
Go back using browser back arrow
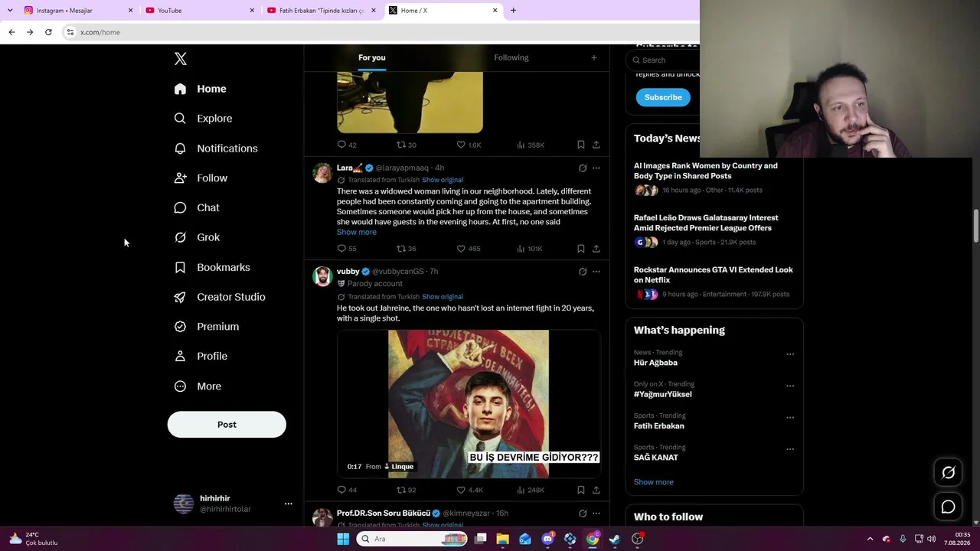click(x=11, y=32)
